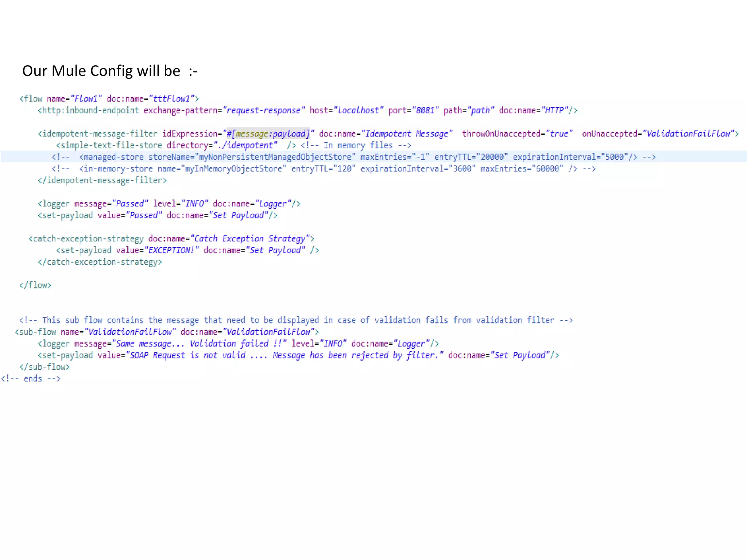Click the path value 'path'
Viewport: 747px width, 560px height.
(x=481, y=110)
